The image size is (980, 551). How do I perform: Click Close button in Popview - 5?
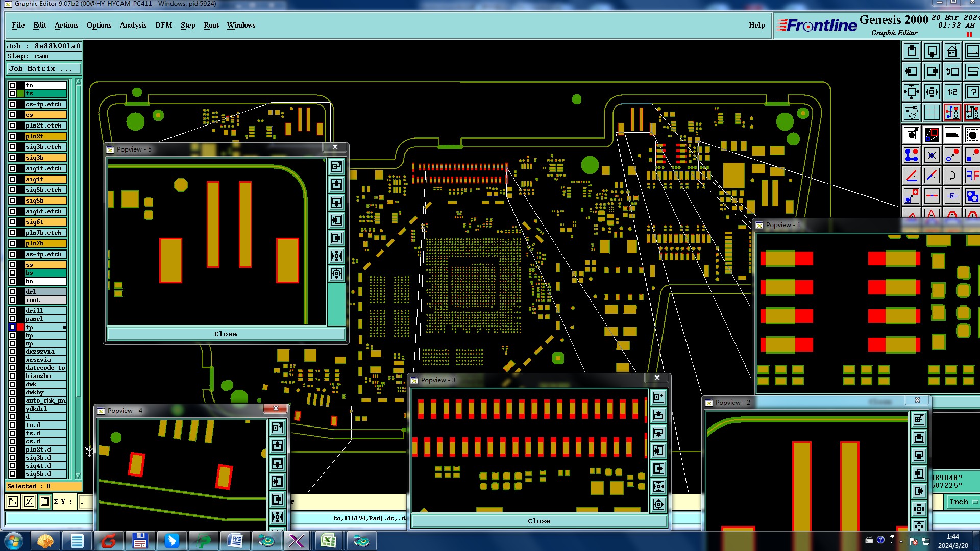point(225,334)
